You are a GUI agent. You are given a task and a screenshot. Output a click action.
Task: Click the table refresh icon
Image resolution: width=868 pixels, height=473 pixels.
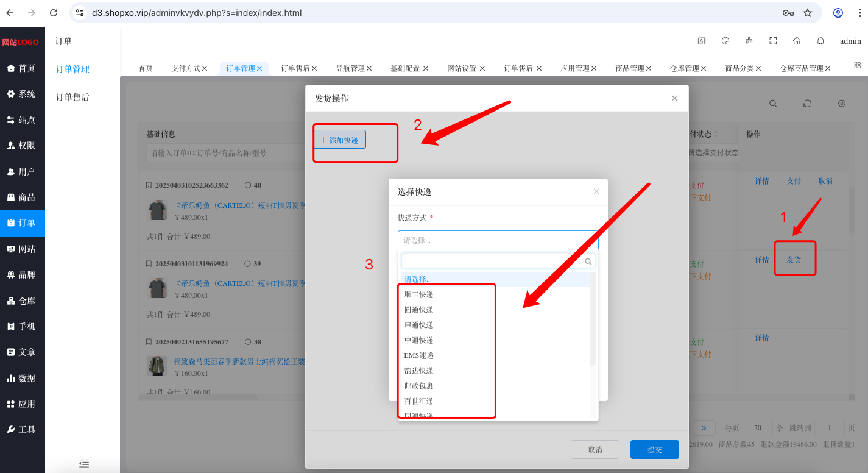click(x=807, y=104)
